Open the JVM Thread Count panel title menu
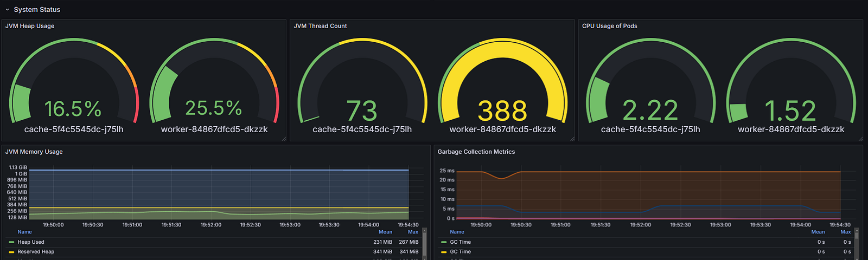 [320, 26]
